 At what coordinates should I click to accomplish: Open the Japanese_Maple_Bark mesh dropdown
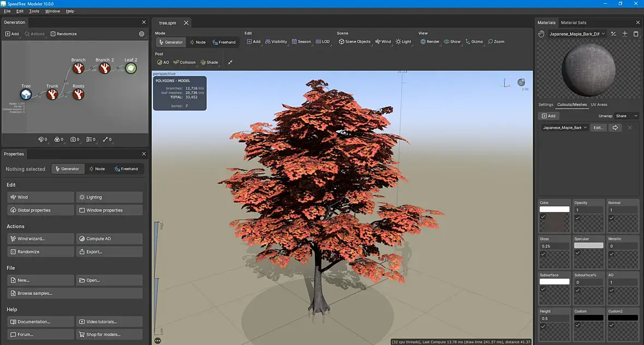click(564, 128)
